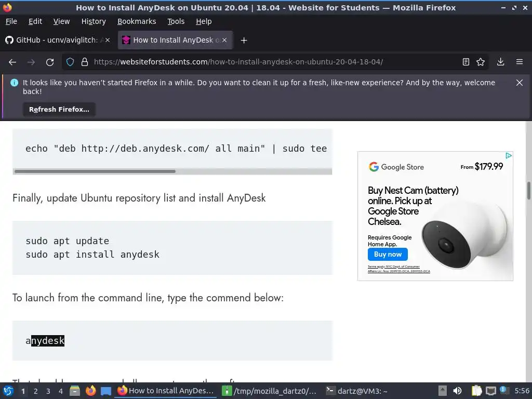The image size is (532, 399).
Task: Click the 'sudo apt install anydesk' line
Action: (92, 255)
